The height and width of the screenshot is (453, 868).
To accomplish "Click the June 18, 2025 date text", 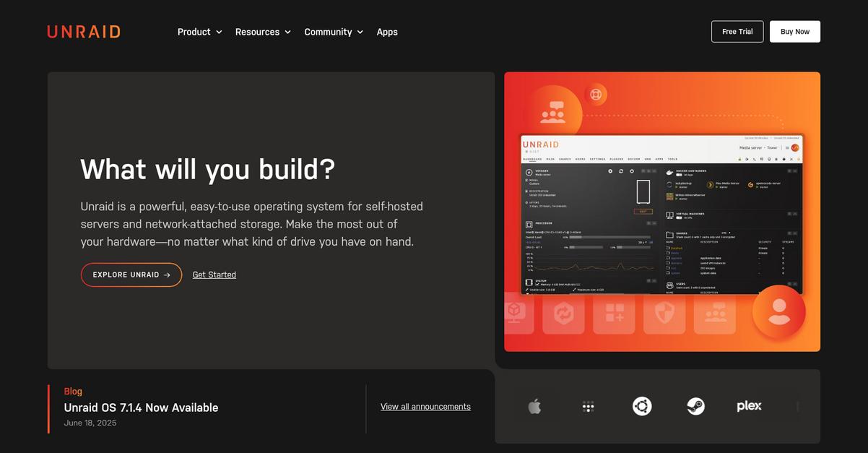I will [90, 423].
